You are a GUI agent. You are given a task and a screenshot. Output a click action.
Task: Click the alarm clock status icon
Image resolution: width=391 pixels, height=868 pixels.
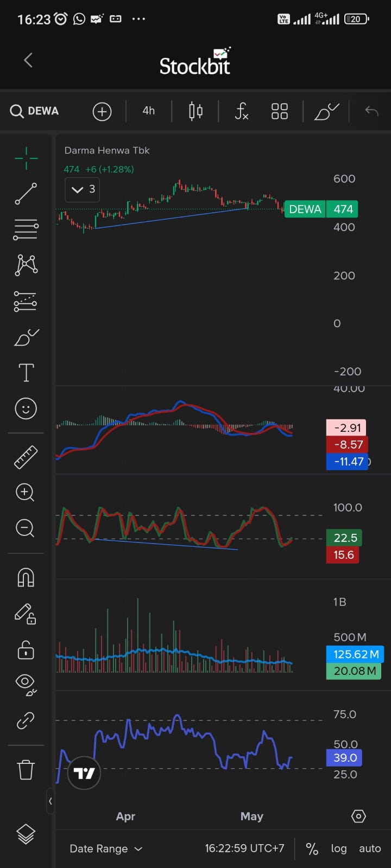click(x=61, y=19)
